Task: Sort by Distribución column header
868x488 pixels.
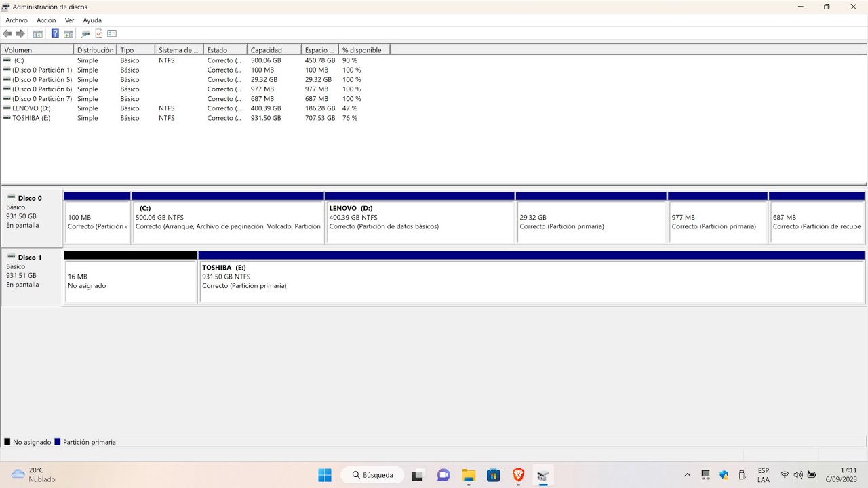Action: point(96,50)
